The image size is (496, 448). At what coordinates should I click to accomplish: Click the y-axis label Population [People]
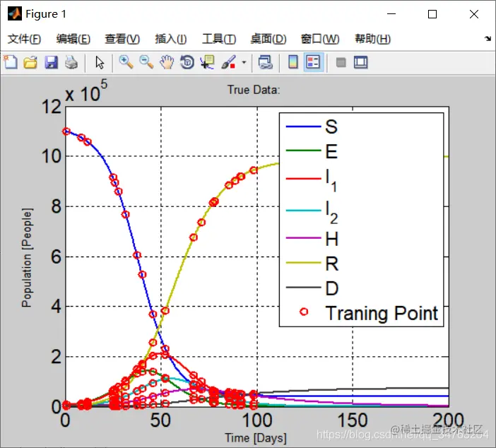click(27, 257)
